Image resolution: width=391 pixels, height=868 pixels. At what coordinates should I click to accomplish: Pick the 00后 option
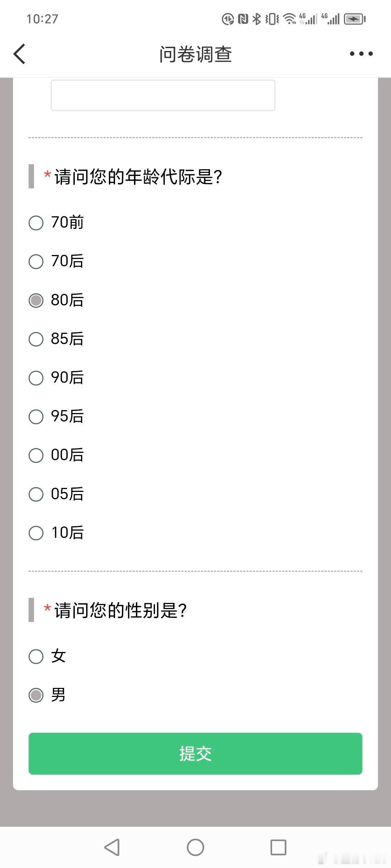tap(56, 455)
